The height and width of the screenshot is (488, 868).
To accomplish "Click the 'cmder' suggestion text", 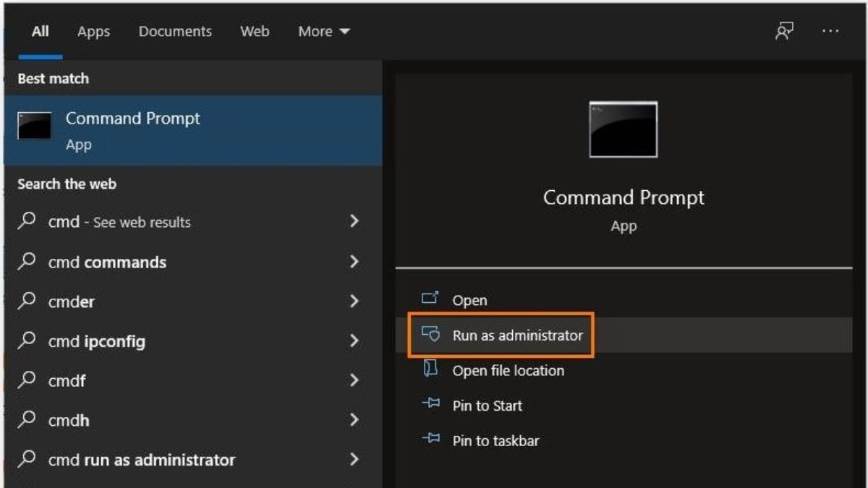I will pyautogui.click(x=72, y=301).
